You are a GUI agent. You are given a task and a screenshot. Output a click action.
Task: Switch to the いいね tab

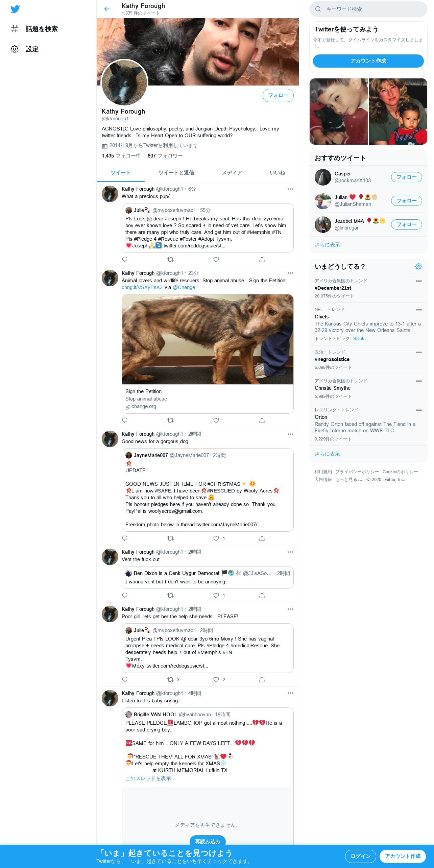(x=278, y=173)
